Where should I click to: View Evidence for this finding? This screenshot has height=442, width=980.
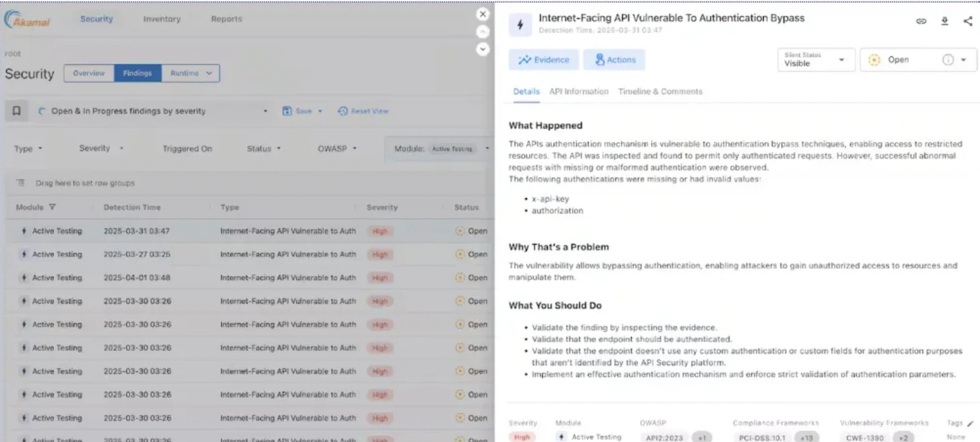coord(543,60)
